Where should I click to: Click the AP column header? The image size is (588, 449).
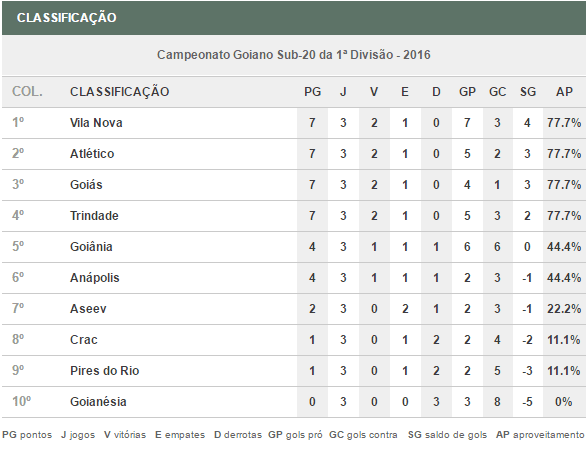pos(564,92)
